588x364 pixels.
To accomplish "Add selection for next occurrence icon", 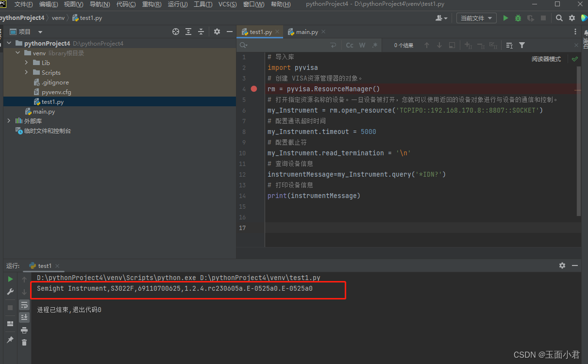I will (469, 45).
